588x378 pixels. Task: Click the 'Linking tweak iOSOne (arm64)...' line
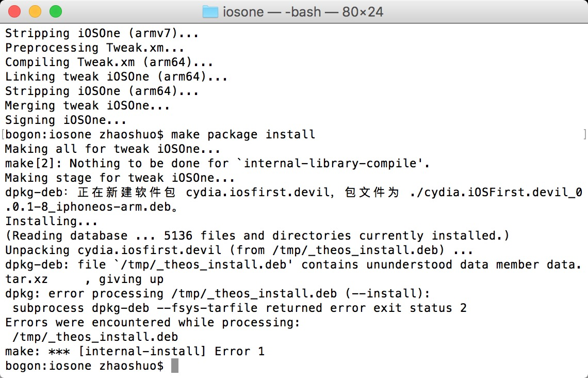pos(116,76)
